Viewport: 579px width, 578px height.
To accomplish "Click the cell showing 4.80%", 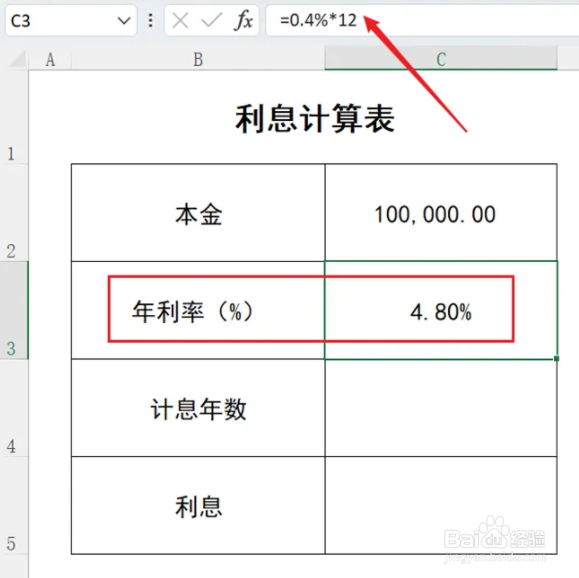I will (441, 310).
